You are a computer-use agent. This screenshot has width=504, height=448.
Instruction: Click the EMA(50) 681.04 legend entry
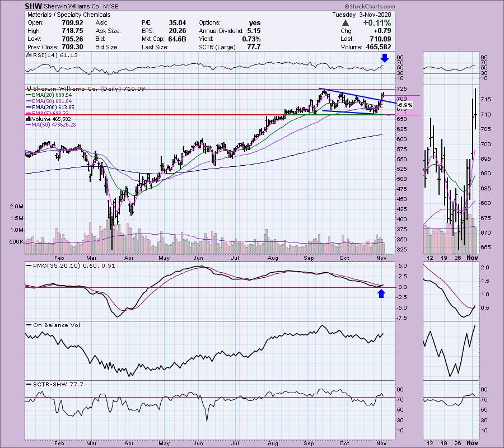click(x=52, y=101)
